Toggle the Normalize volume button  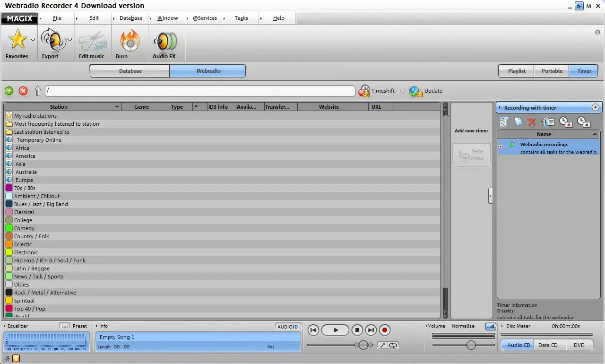click(491, 327)
